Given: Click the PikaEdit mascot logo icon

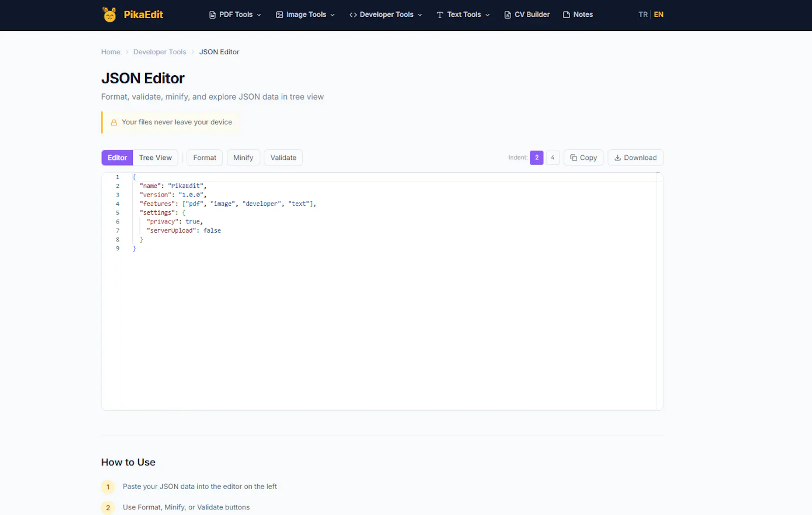Looking at the screenshot, I should pos(109,14).
